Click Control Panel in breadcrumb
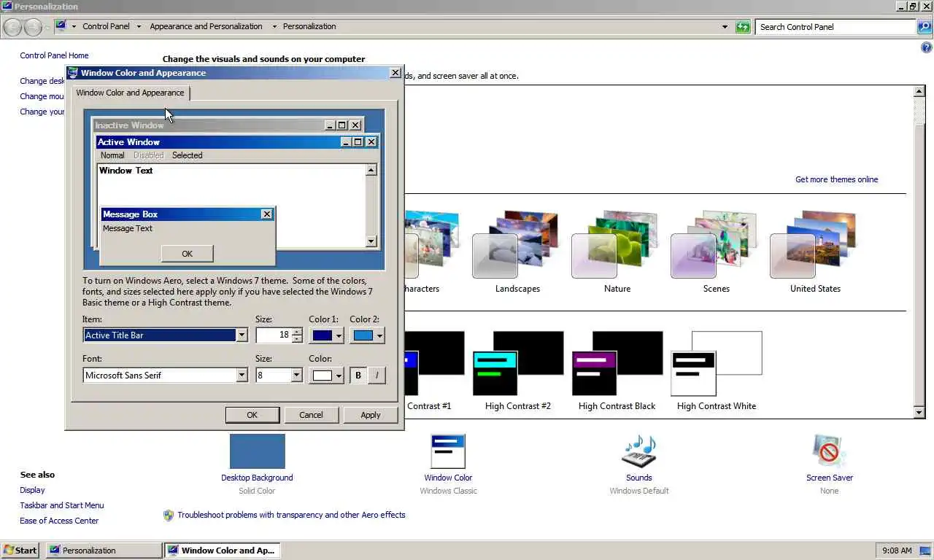 (x=106, y=26)
